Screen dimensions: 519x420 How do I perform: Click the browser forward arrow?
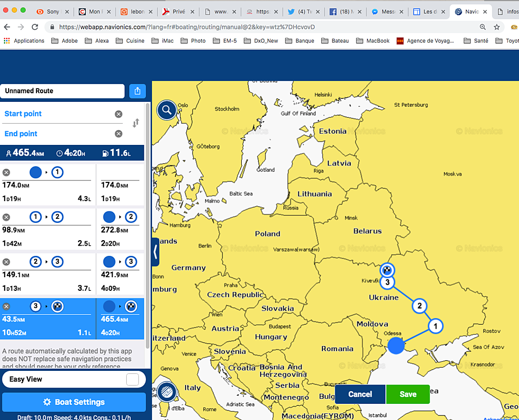point(21,27)
